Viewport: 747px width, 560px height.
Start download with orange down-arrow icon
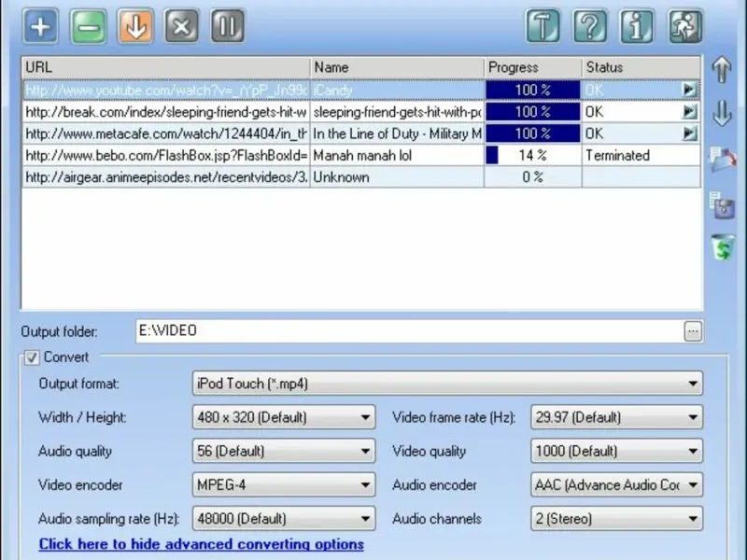pyautogui.click(x=135, y=26)
